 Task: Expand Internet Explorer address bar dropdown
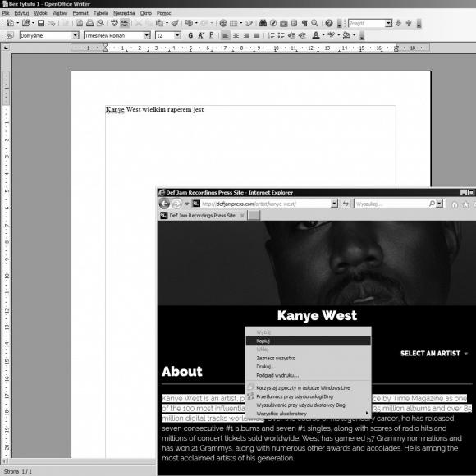click(334, 204)
